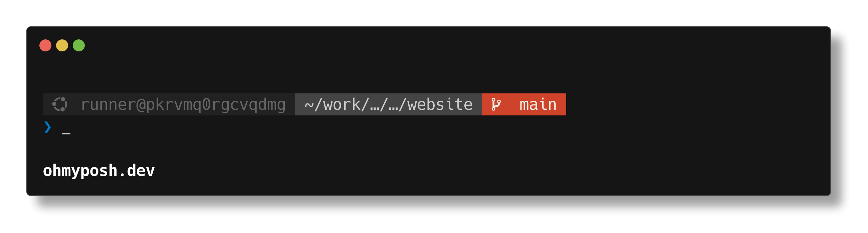The image size is (868, 233).
Task: Click the git branch icon
Action: 496,104
